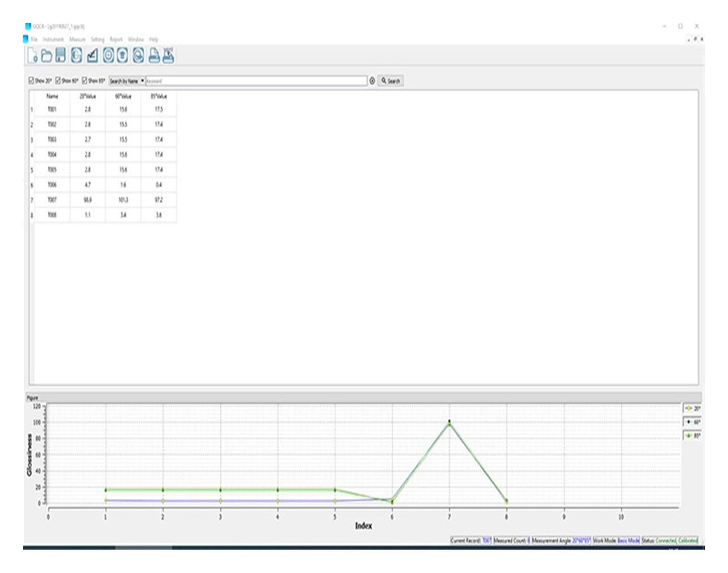Viewport: 728px width, 573px height.
Task: Click the Print toolbar icon
Action: point(154,56)
